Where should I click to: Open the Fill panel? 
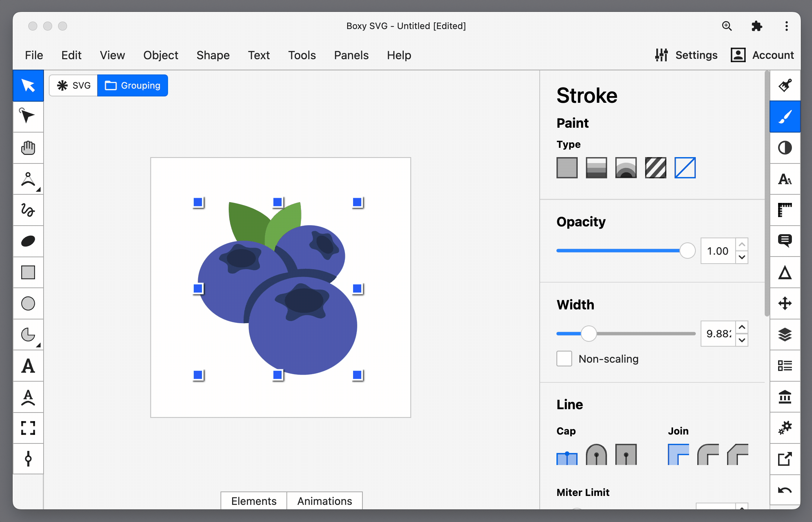[x=785, y=85]
